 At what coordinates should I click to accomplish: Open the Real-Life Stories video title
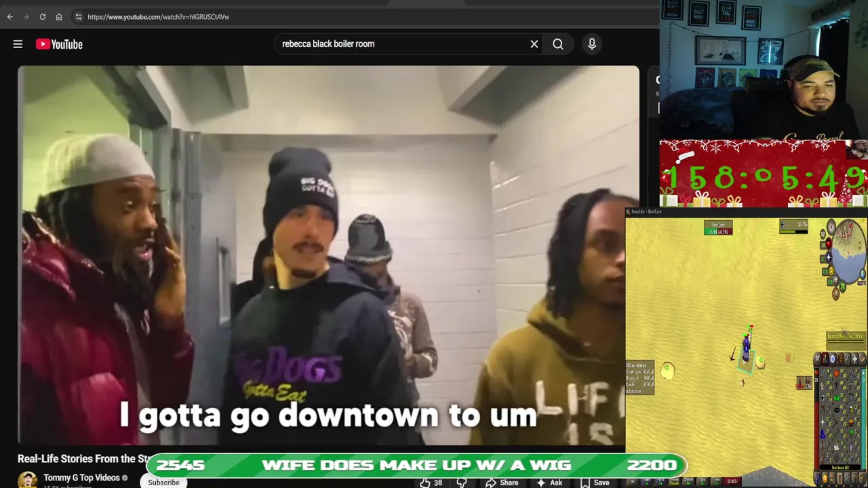click(x=84, y=459)
